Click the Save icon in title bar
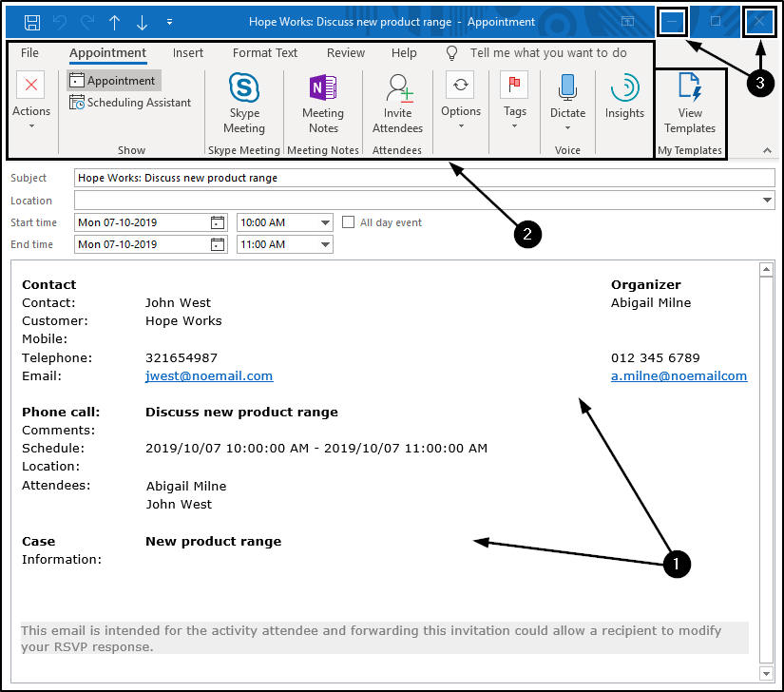 pyautogui.click(x=32, y=22)
